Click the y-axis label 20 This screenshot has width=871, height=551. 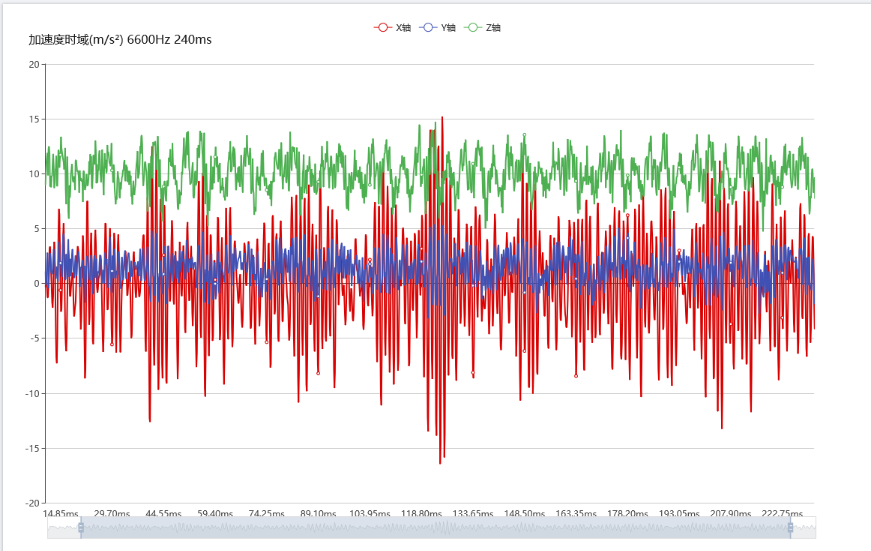pyautogui.click(x=33, y=65)
